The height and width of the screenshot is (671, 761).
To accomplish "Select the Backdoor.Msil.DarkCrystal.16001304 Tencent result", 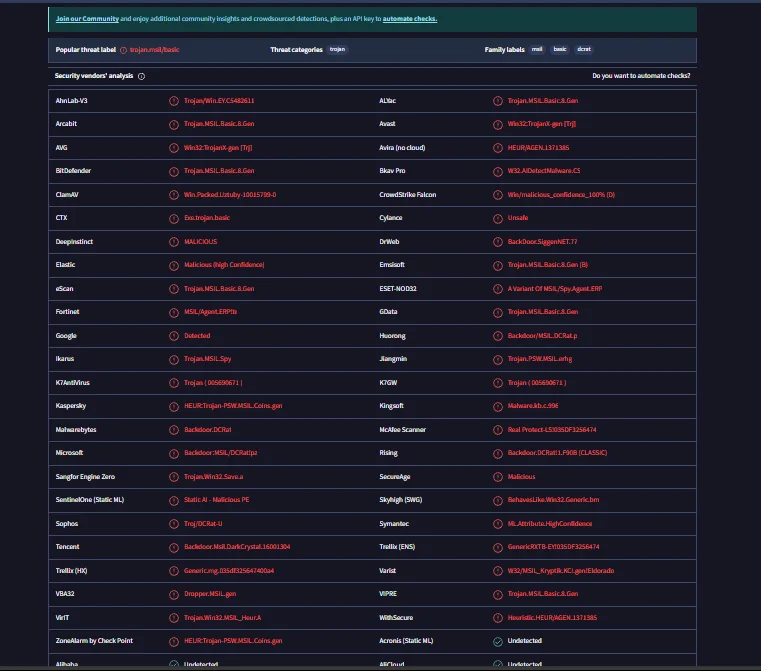I will (x=237, y=547).
